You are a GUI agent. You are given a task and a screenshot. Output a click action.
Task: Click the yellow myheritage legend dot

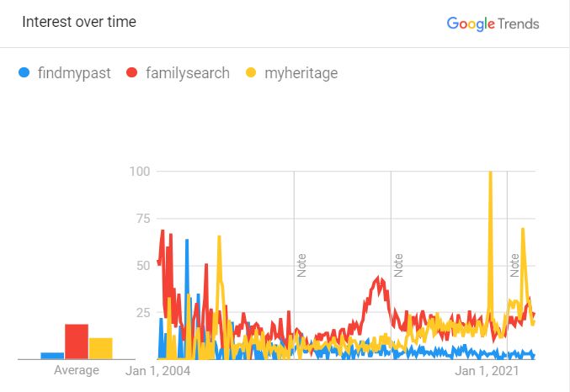(251, 72)
